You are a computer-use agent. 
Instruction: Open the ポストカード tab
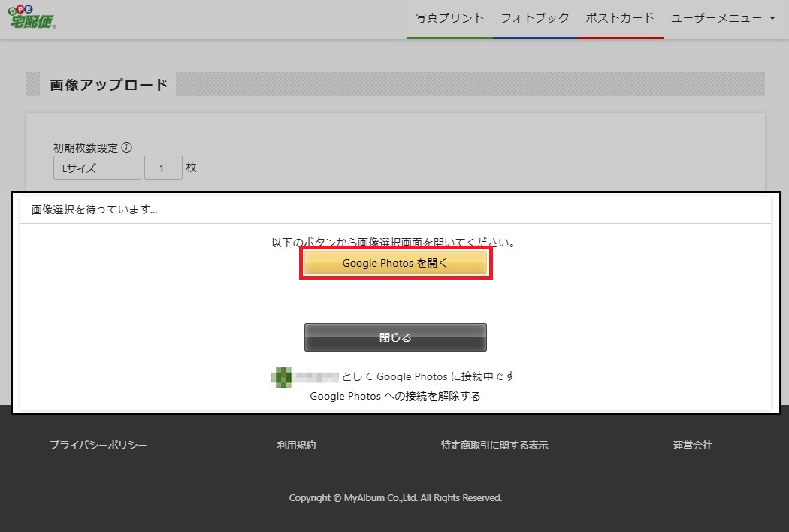[x=620, y=19]
